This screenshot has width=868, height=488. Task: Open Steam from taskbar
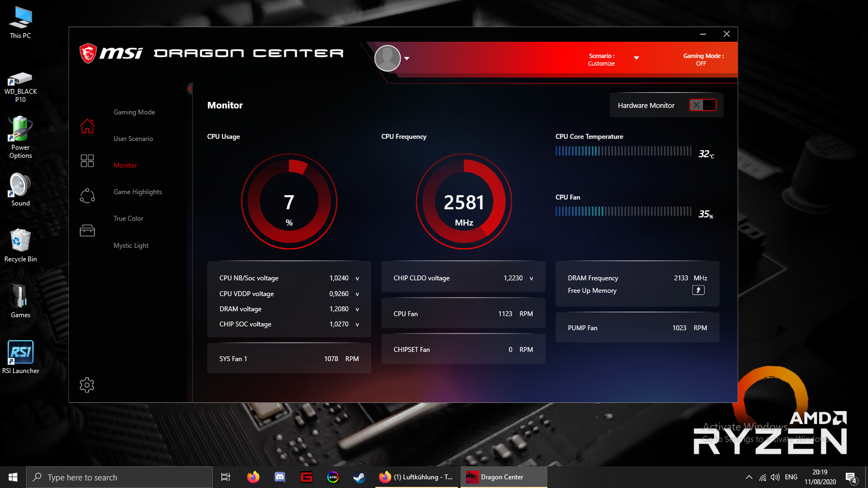pos(359,477)
